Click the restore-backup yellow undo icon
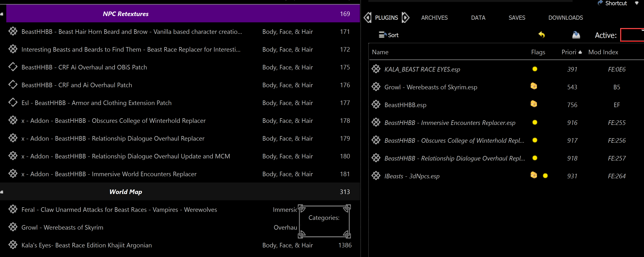This screenshot has height=257, width=644. click(x=541, y=35)
